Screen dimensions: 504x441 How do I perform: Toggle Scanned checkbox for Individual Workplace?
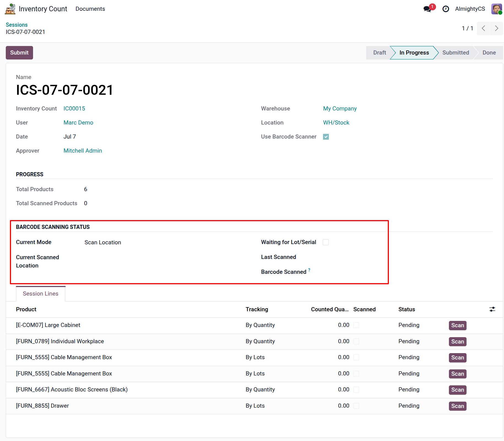[x=356, y=341]
